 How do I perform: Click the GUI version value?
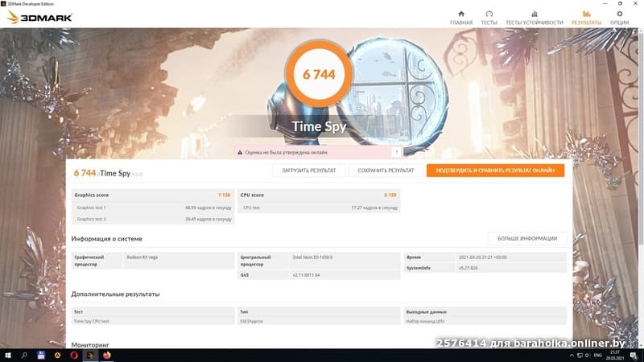click(x=306, y=275)
